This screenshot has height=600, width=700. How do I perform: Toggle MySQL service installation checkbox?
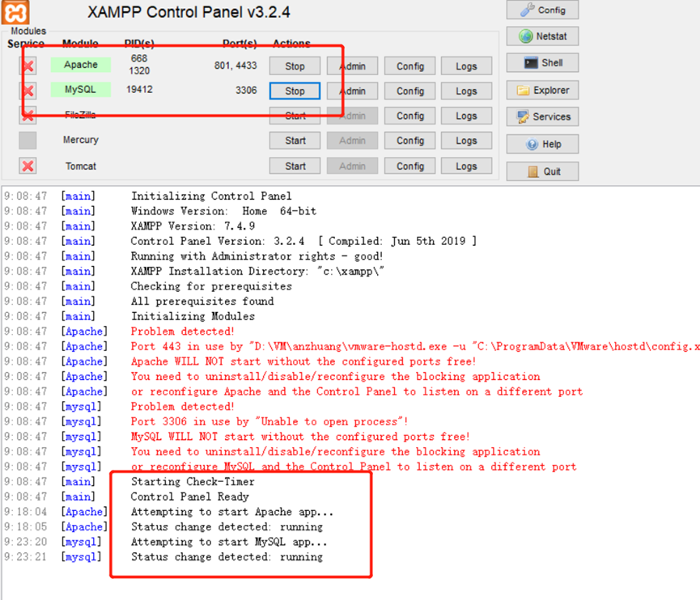[27, 91]
